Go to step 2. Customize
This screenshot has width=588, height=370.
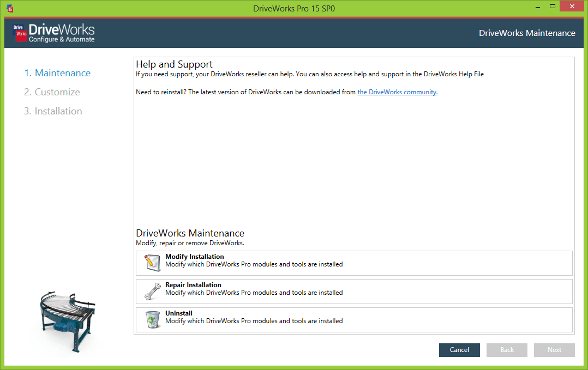[x=52, y=92]
